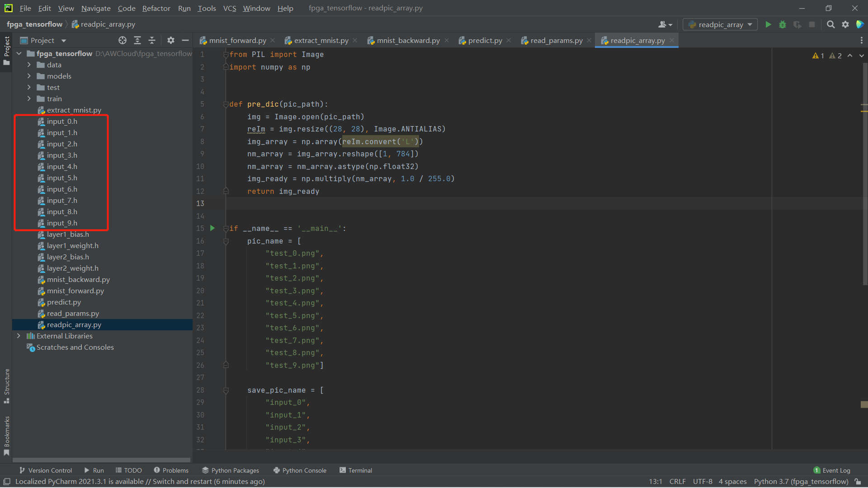This screenshot has height=488, width=868.
Task: Fold the pic_name list at line 16
Action: (x=226, y=241)
